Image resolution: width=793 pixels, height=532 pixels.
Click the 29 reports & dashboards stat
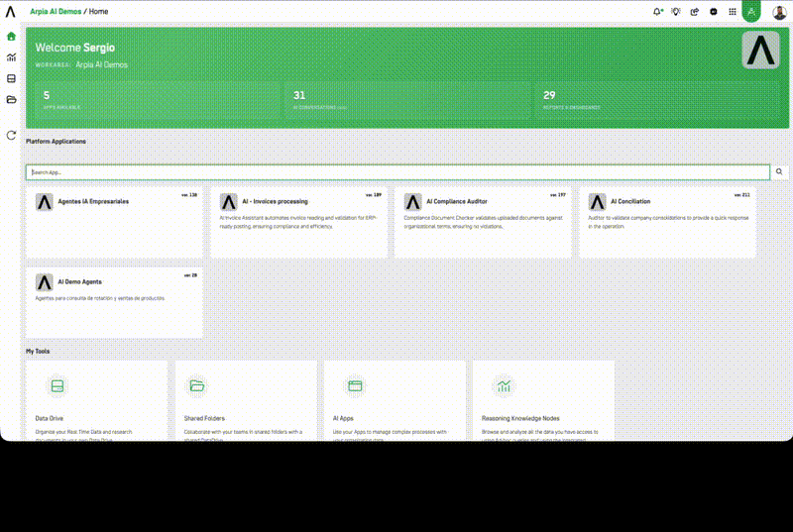[657, 100]
